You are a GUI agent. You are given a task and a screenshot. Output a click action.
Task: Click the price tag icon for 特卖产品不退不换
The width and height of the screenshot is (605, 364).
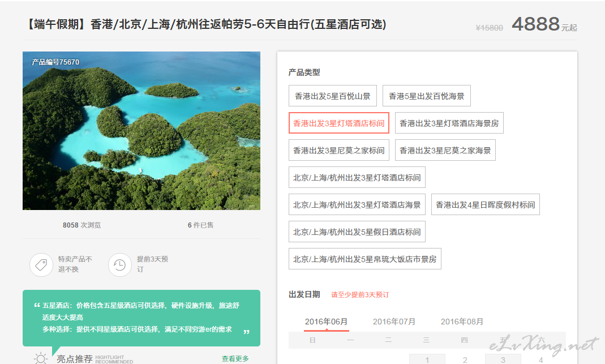click(x=41, y=265)
